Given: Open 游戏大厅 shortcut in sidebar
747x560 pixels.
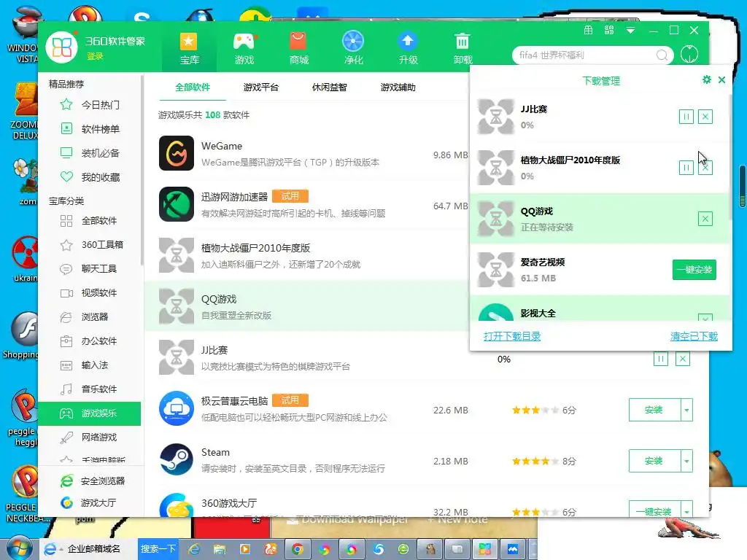Looking at the screenshot, I should pos(88,503).
